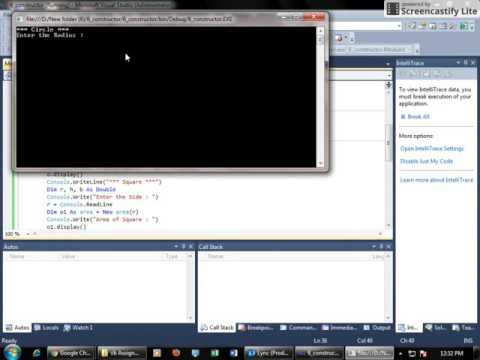This screenshot has width=480, height=360.
Task: Close the Call Stack panel
Action: pyautogui.click(x=389, y=246)
